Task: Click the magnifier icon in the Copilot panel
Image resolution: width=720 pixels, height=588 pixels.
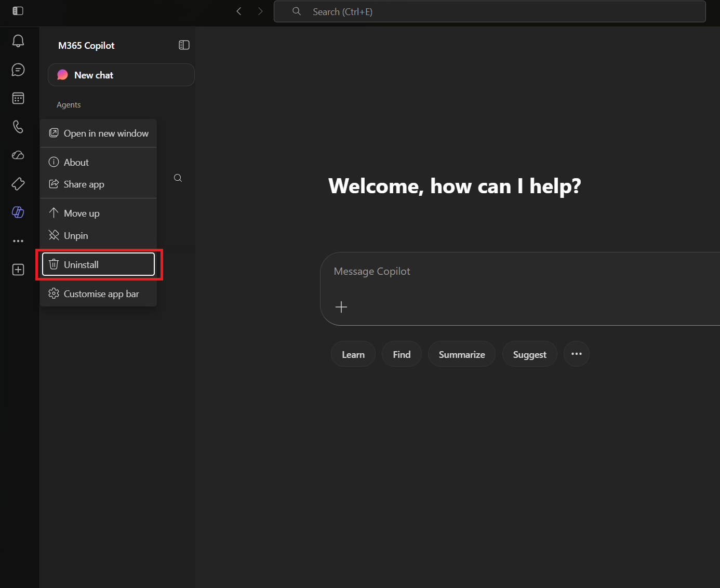Action: click(x=178, y=178)
